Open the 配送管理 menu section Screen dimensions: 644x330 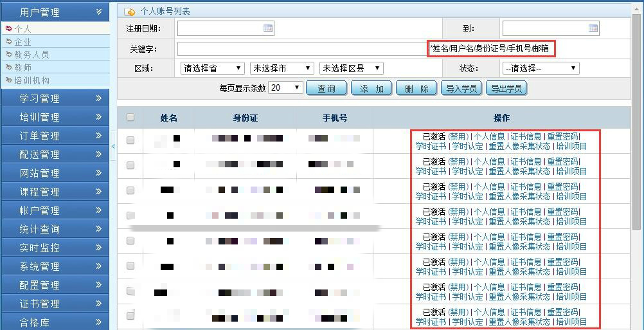55,154
